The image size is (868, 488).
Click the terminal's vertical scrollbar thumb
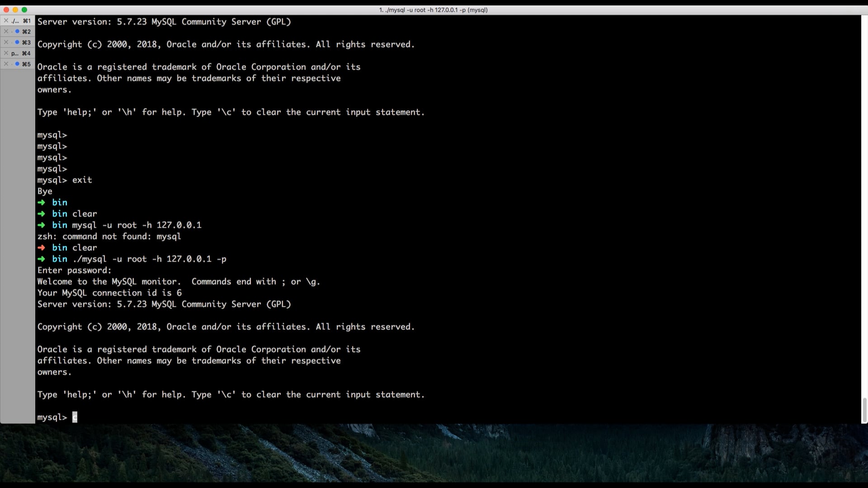pos(864,410)
